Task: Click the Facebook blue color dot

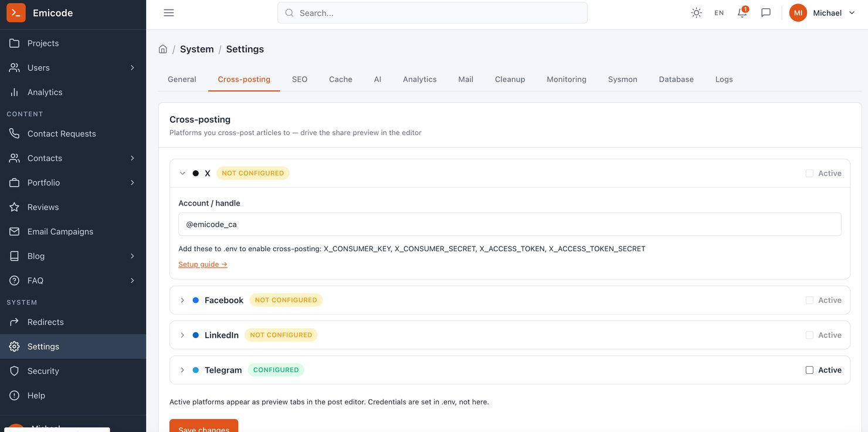Action: click(x=196, y=300)
